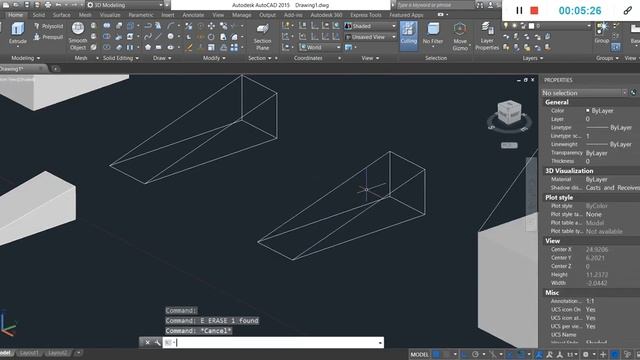640x360 pixels.
Task: Click the view cube in viewport
Action: click(x=509, y=111)
